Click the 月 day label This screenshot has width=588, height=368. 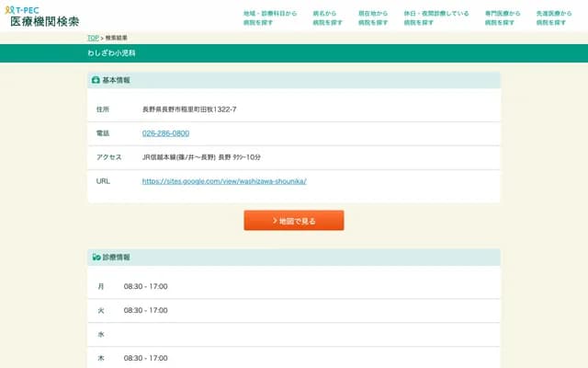tap(101, 286)
